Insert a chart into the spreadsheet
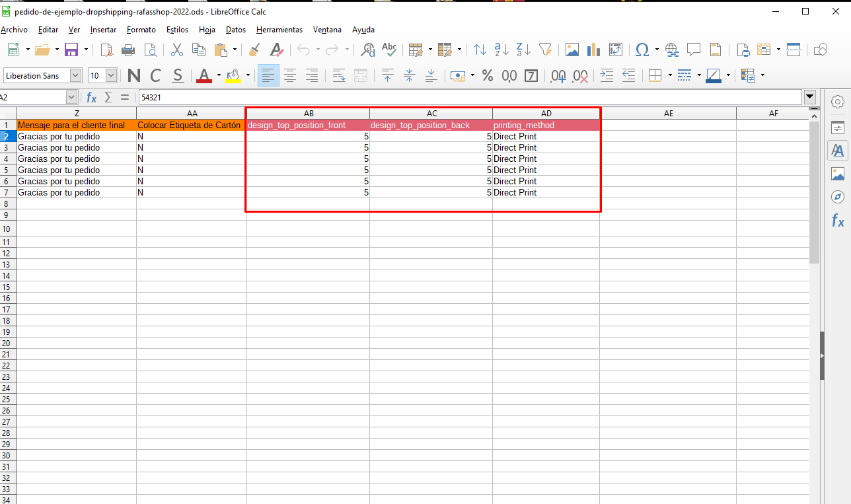This screenshot has height=504, width=851. pyautogui.click(x=593, y=50)
